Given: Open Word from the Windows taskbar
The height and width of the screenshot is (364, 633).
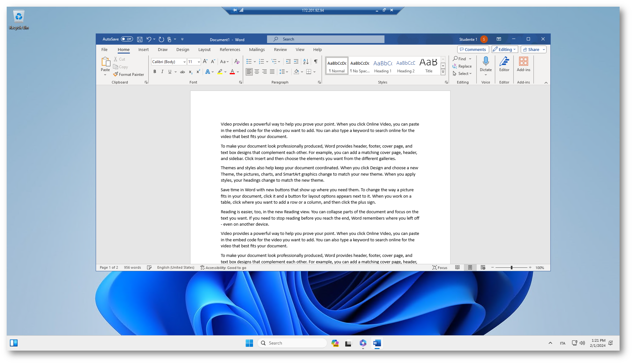Looking at the screenshot, I should (377, 343).
